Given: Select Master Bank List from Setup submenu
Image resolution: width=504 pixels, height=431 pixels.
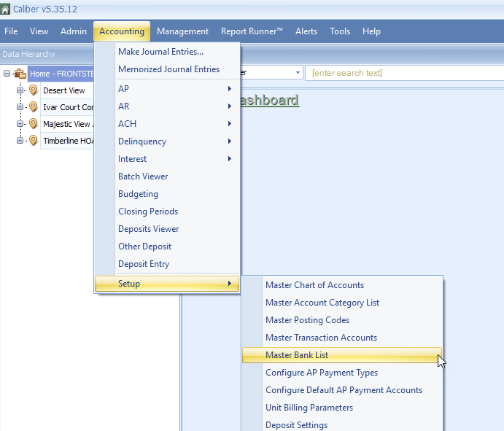Looking at the screenshot, I should click(x=297, y=355).
